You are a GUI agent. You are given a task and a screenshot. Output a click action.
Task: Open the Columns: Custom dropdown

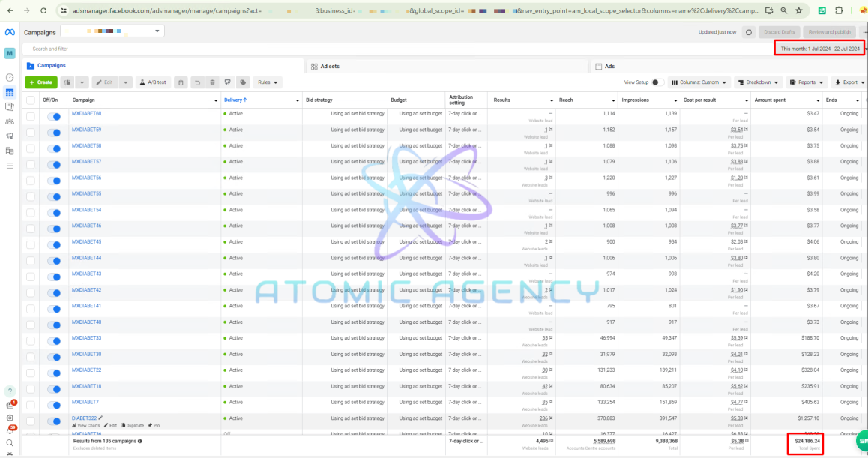(x=699, y=82)
